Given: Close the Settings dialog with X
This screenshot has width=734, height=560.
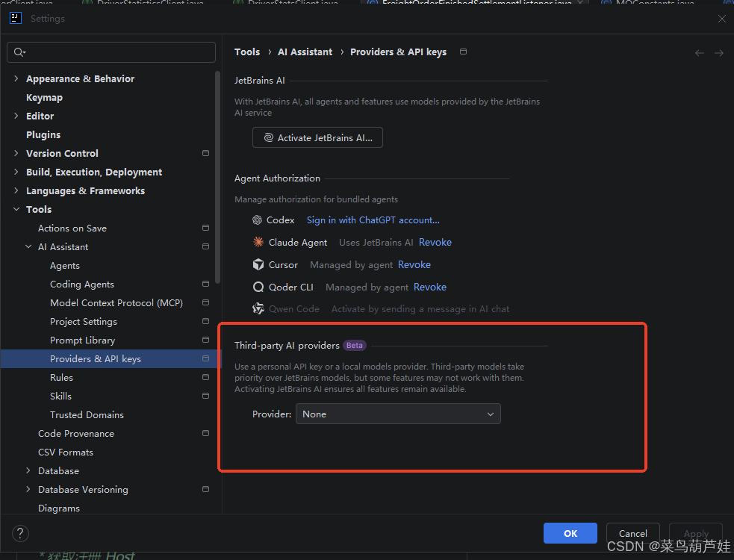Looking at the screenshot, I should click(722, 19).
